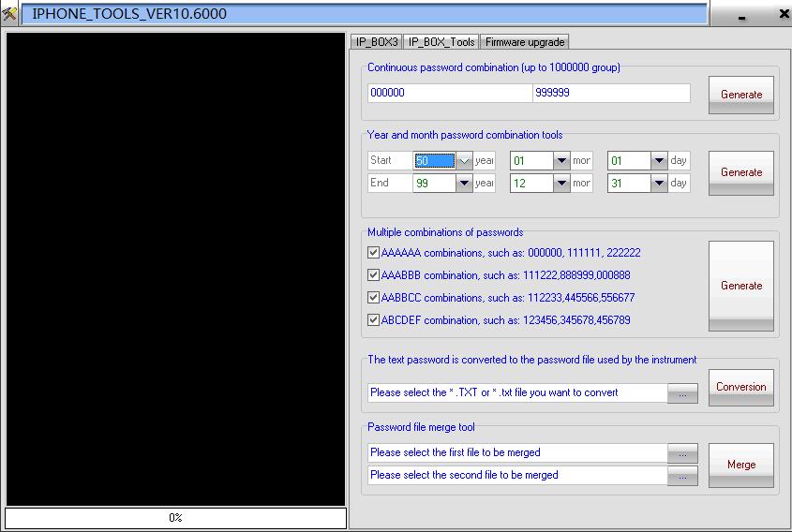Toggle the AAAAAA combinations checkbox

(x=373, y=252)
